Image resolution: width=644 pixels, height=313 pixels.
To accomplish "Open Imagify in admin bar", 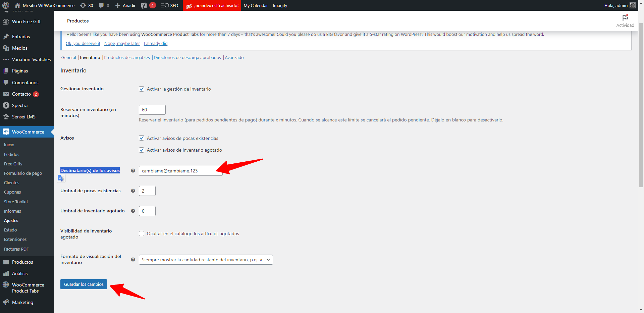I will click(280, 5).
